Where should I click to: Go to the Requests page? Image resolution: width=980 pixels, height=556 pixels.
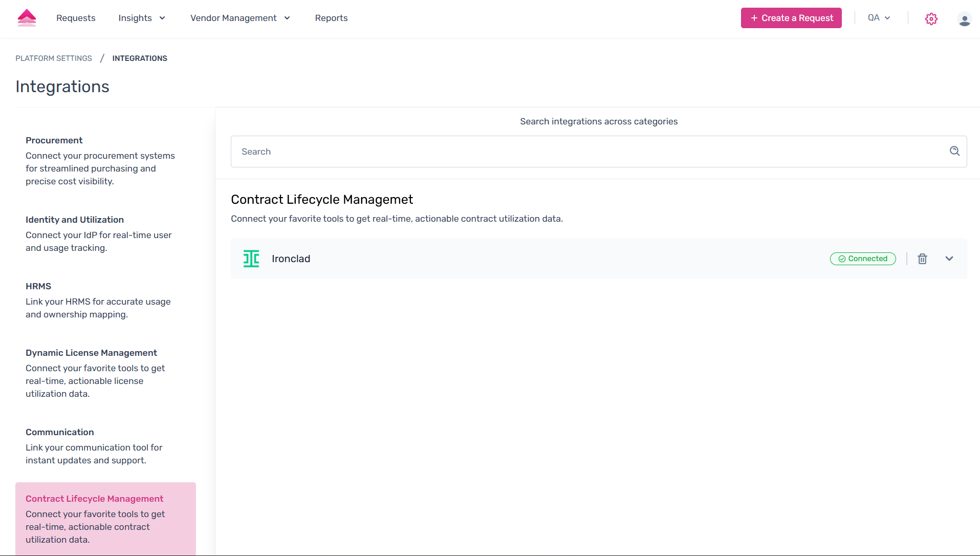point(76,18)
